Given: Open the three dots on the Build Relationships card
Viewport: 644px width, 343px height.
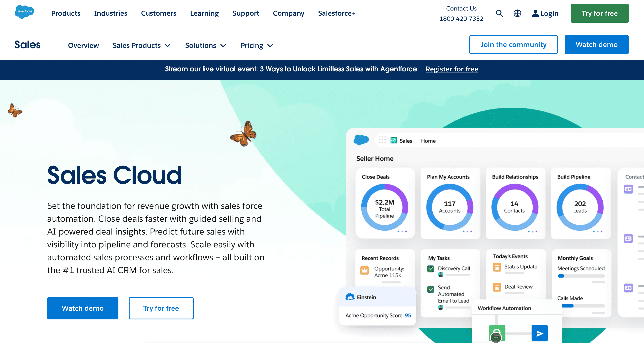Looking at the screenshot, I should 532,232.
